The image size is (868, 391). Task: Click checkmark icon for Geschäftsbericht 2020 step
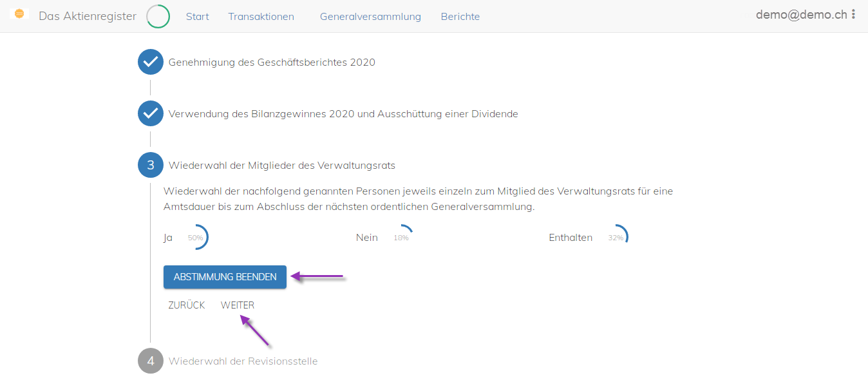(x=151, y=62)
